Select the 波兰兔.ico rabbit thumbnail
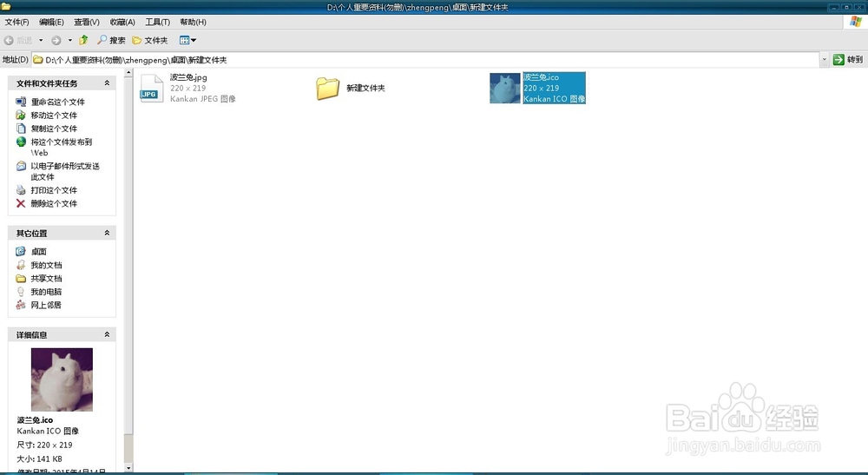The width and height of the screenshot is (868, 475). pyautogui.click(x=505, y=88)
